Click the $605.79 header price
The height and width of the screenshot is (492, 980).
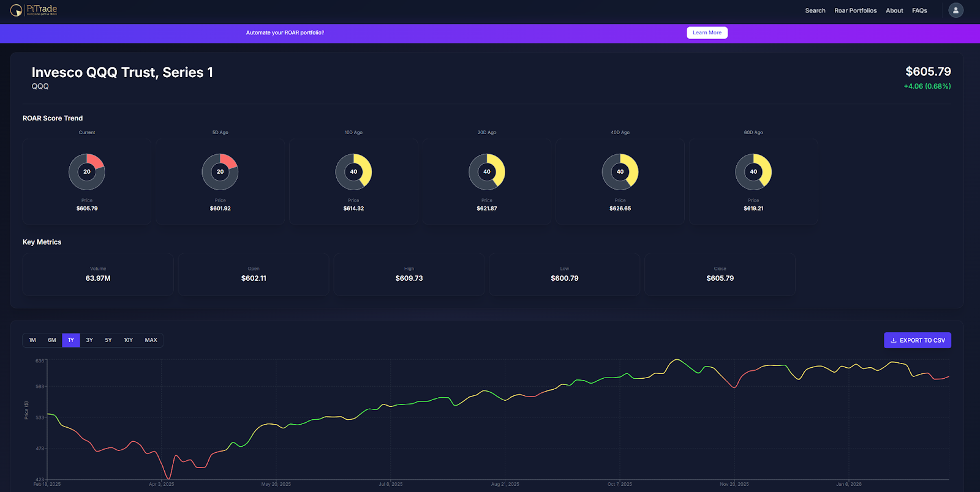928,72
